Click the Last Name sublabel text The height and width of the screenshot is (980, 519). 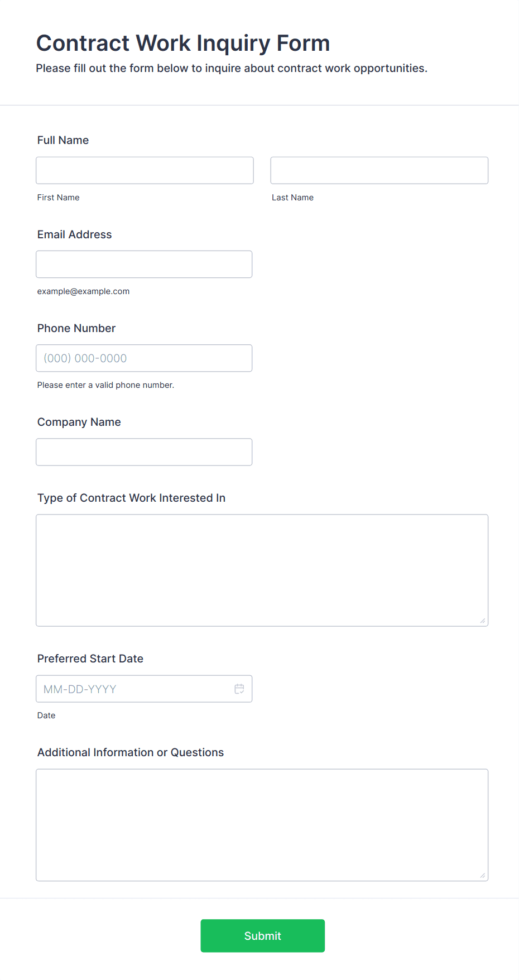[292, 198]
